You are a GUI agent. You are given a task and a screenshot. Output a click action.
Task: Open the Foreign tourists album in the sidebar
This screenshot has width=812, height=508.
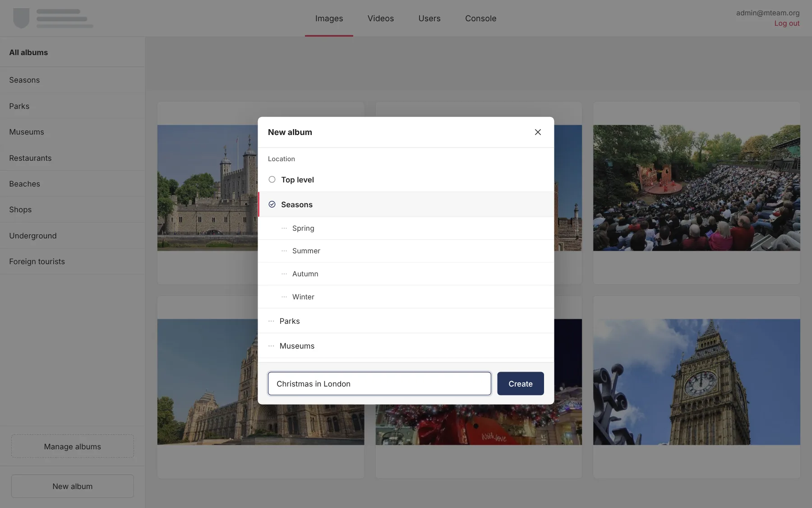pos(72,261)
